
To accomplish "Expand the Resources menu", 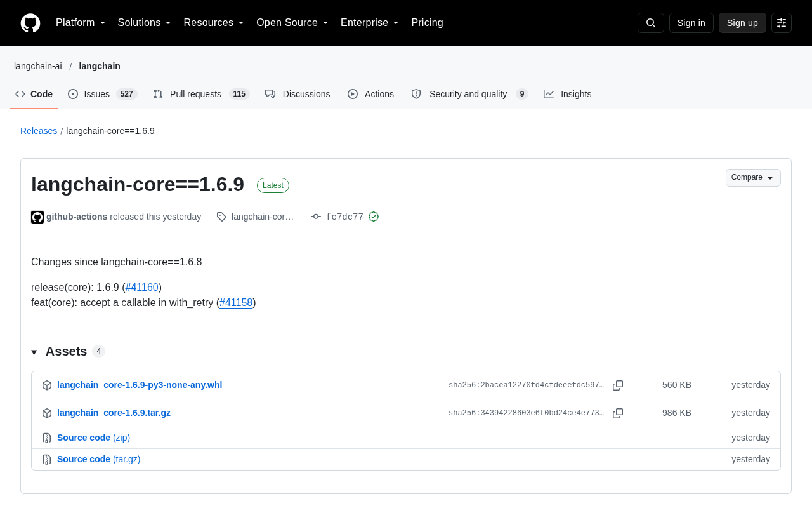I will pos(214,23).
